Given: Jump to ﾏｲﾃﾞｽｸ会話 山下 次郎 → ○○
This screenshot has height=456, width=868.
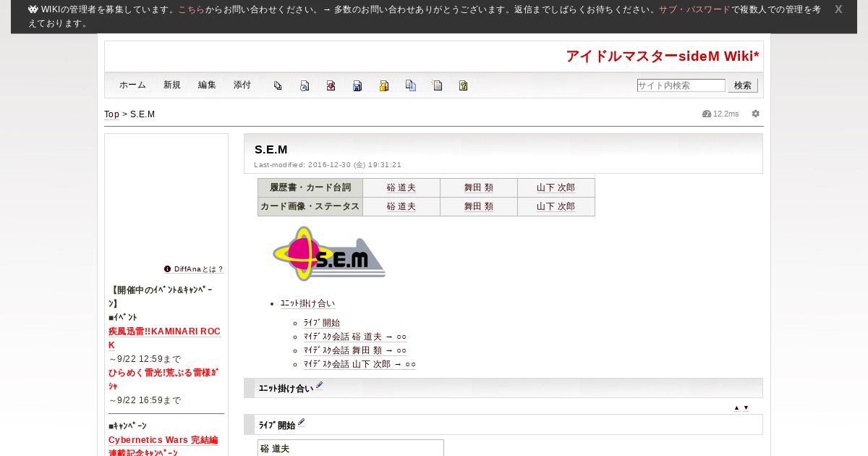Looking at the screenshot, I should (x=359, y=364).
